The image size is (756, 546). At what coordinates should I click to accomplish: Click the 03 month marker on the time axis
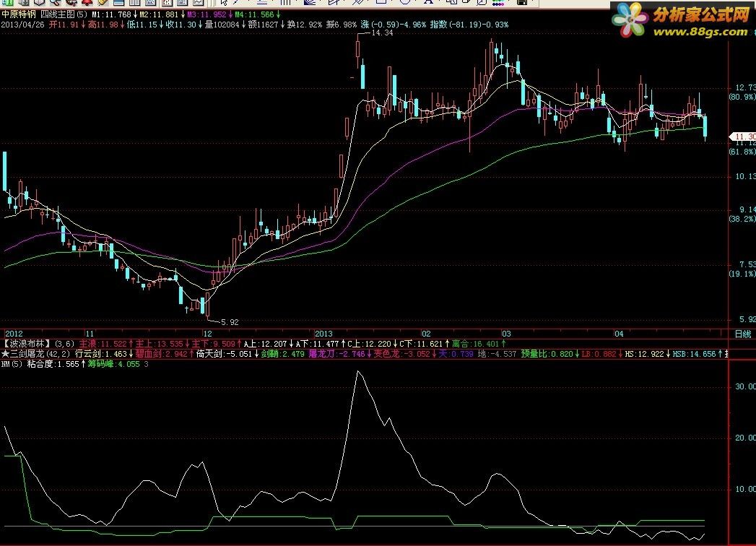click(x=505, y=333)
